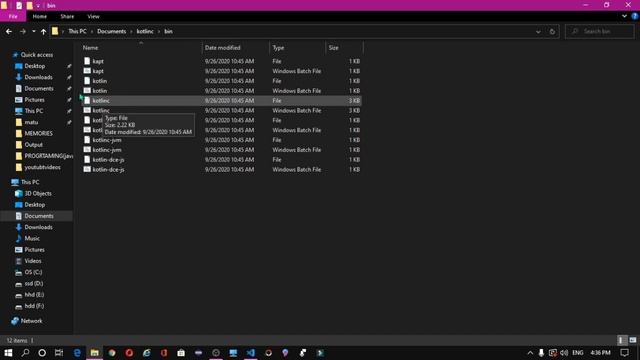Open Network in sidebar
This screenshot has height=360, width=640.
(31, 321)
